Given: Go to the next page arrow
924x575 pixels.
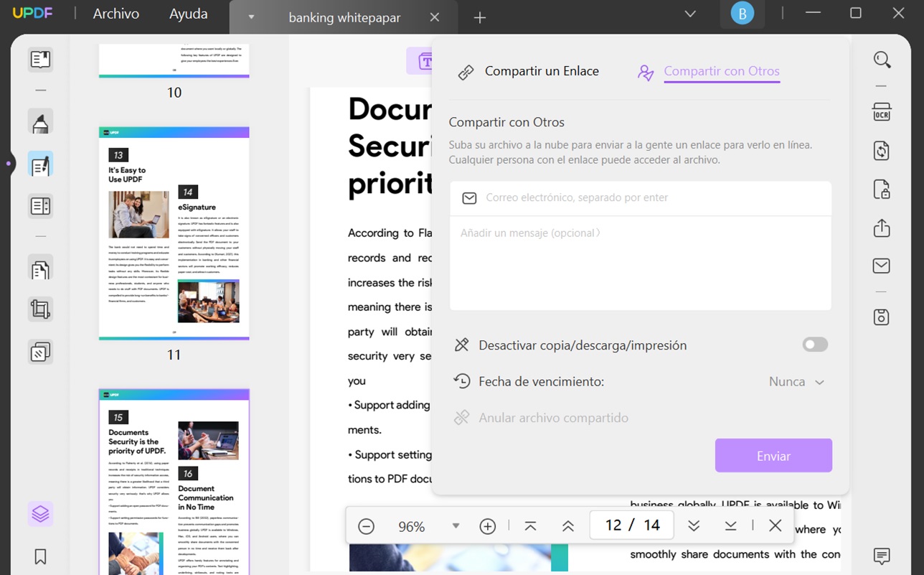Looking at the screenshot, I should [x=694, y=526].
